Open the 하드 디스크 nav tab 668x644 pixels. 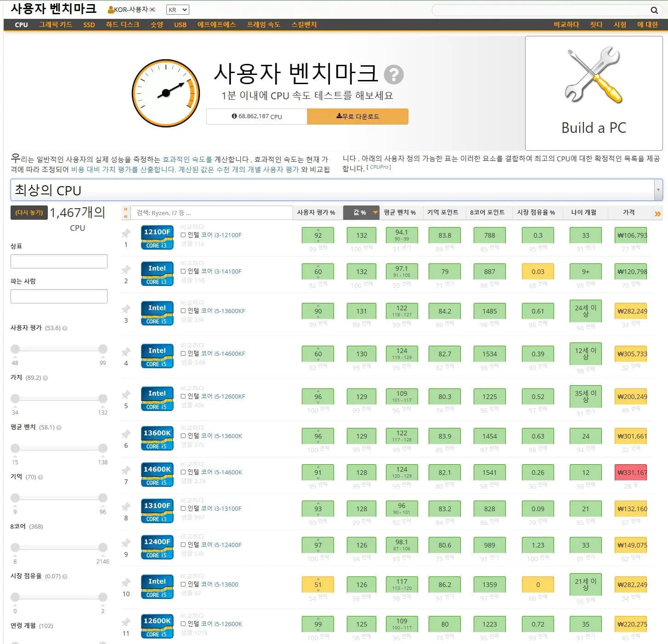coord(123,25)
